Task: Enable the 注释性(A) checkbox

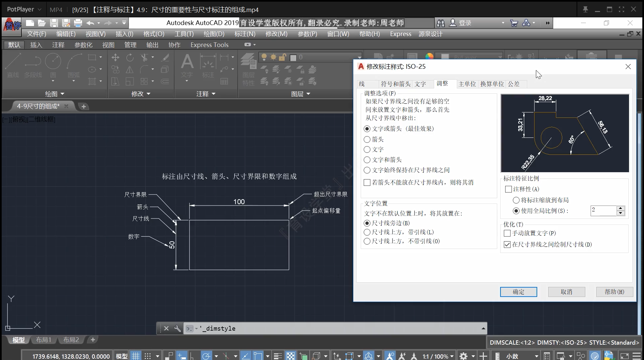Action: coord(509,189)
